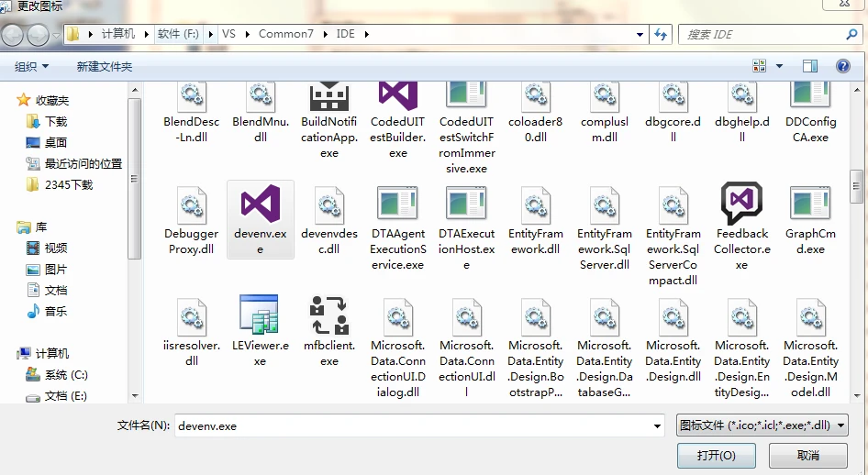This screenshot has width=868, height=475.
Task: Select BuildNotificationApp.exe file icon
Action: tap(328, 96)
